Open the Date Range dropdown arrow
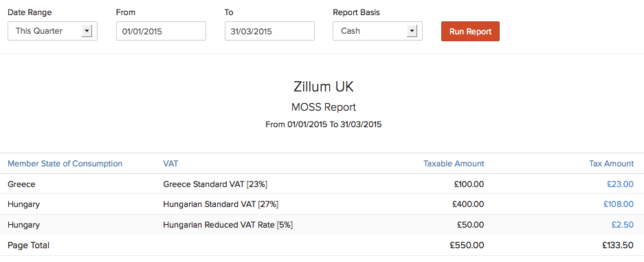644x262 pixels. [87, 31]
